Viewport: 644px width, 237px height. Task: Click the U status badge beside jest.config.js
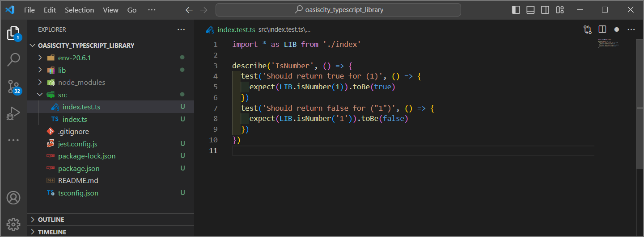click(x=182, y=144)
